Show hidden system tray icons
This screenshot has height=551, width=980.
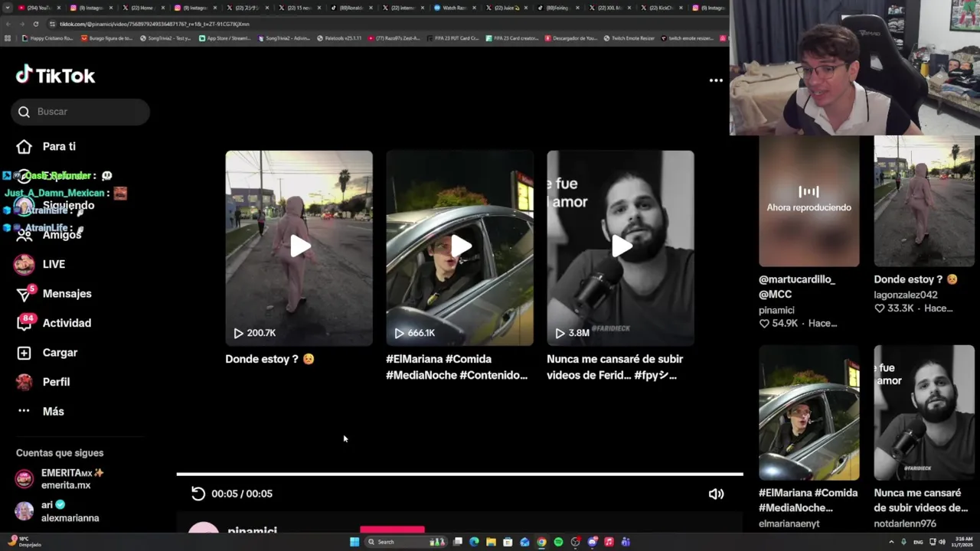tap(891, 542)
